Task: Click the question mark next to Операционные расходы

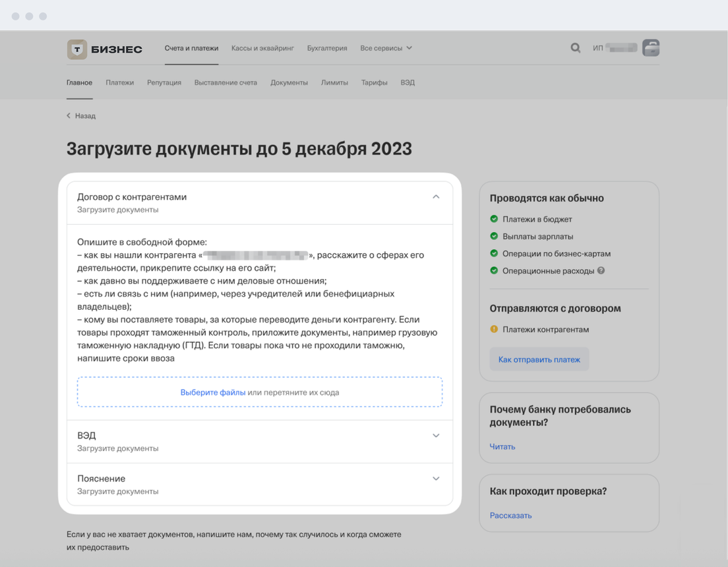Action: [601, 271]
